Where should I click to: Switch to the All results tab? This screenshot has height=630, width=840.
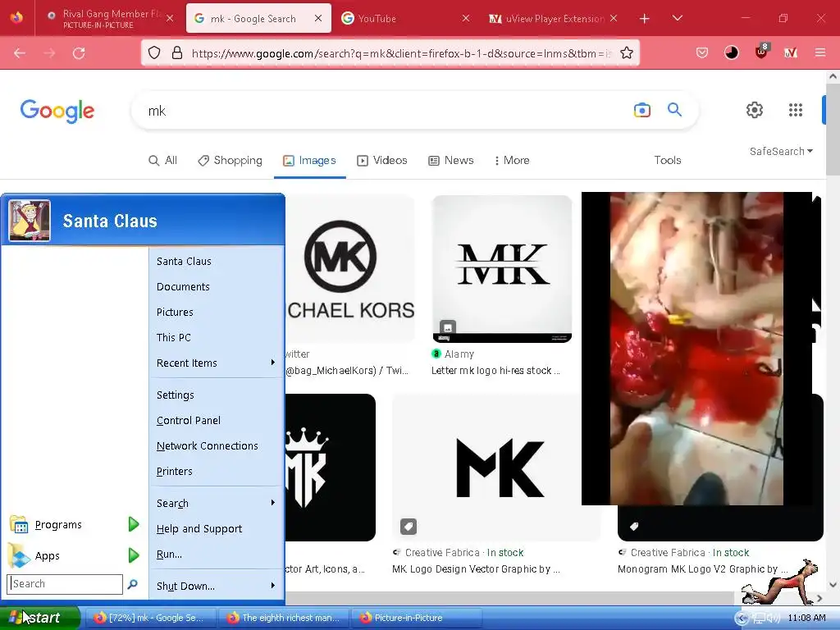coord(163,160)
